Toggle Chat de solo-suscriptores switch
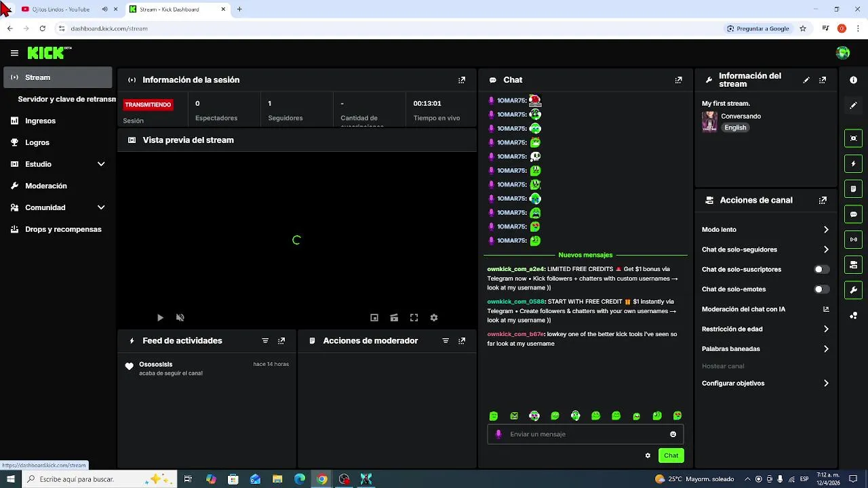The width and height of the screenshot is (868, 488). tap(821, 269)
